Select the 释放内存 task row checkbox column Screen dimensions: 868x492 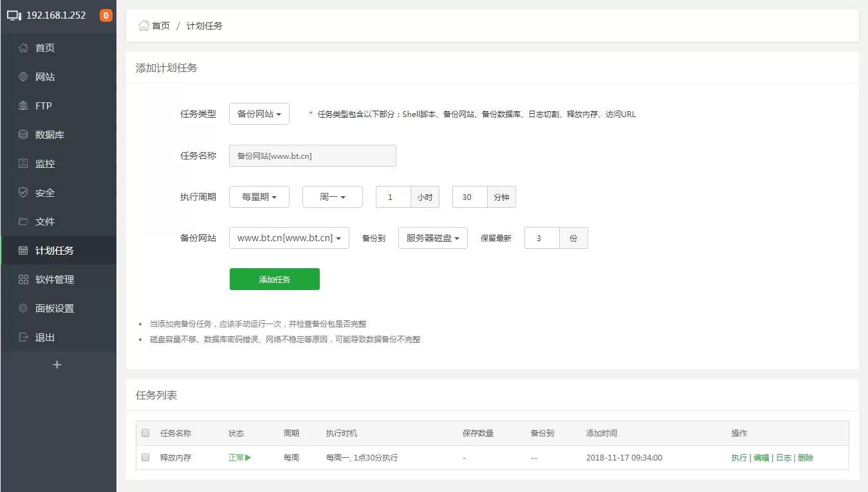tap(145, 457)
